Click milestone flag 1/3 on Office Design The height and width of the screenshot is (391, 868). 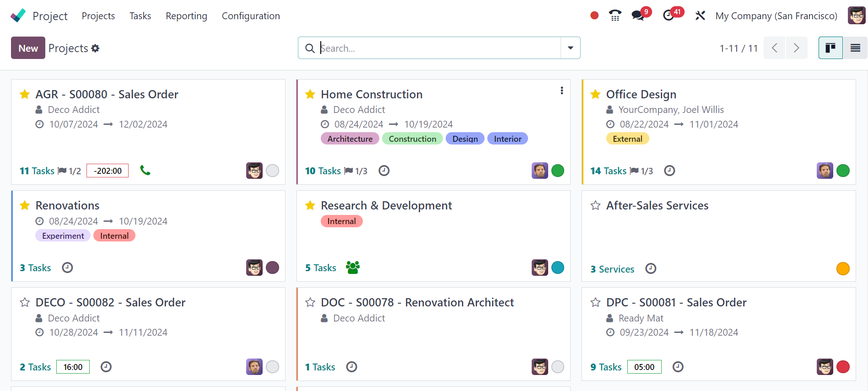point(641,171)
